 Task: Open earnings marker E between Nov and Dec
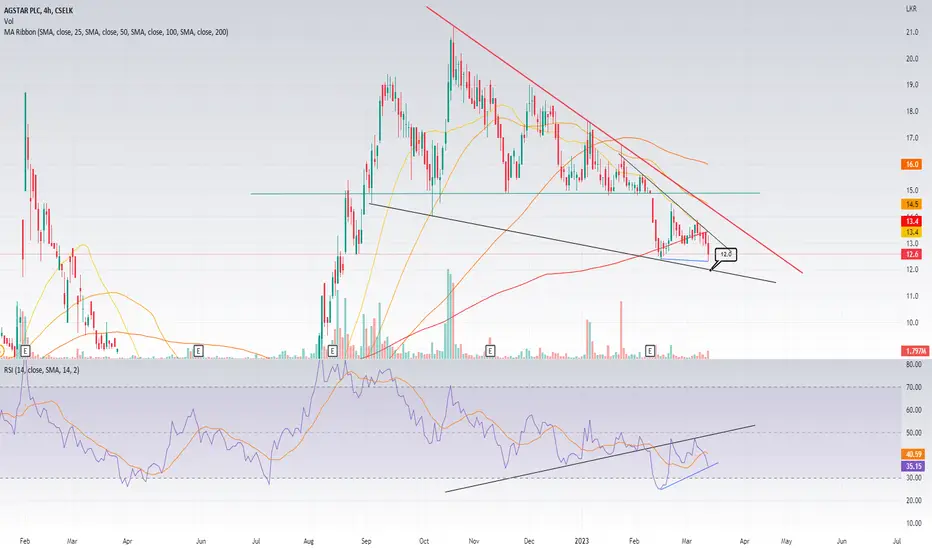pos(490,351)
